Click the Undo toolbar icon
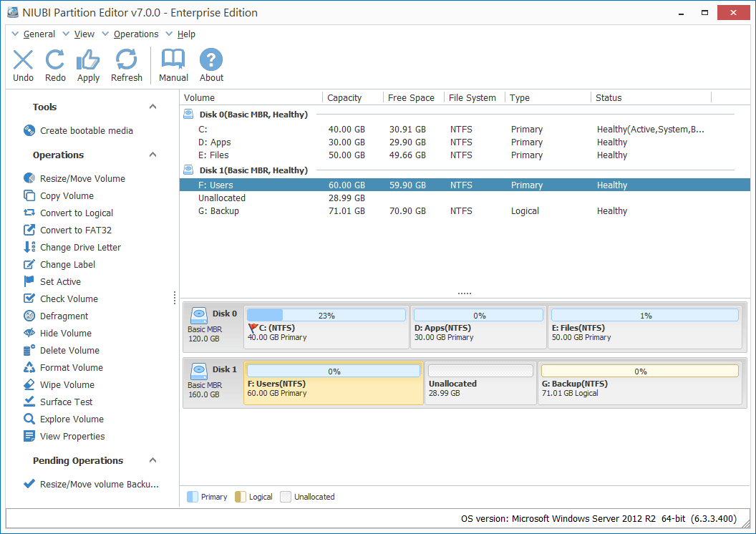The width and height of the screenshot is (756, 534). pyautogui.click(x=23, y=59)
